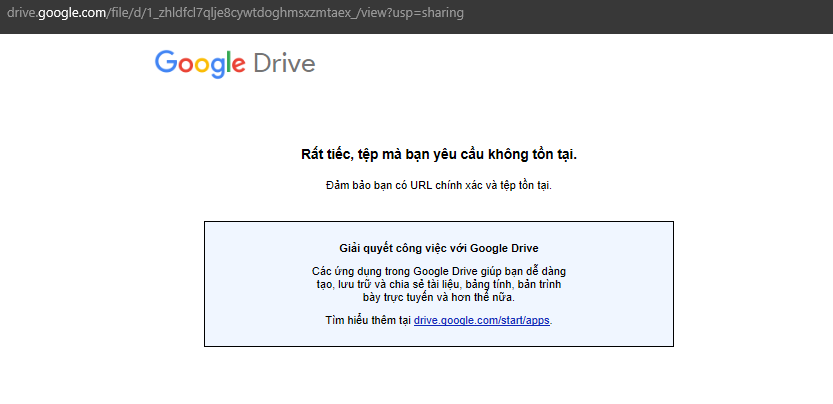Click the text 'Đảm bảo bạn có URL chính xác và tệp tồn tại.'

point(439,186)
